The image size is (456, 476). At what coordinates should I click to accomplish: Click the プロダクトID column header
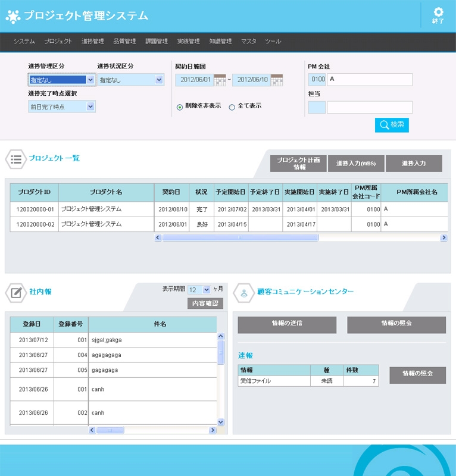[x=35, y=192]
